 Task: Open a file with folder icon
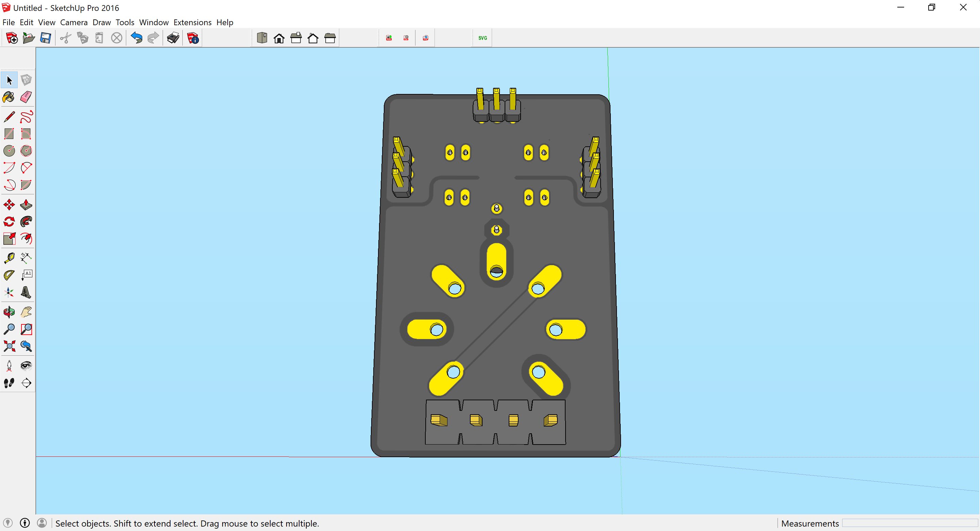point(29,38)
